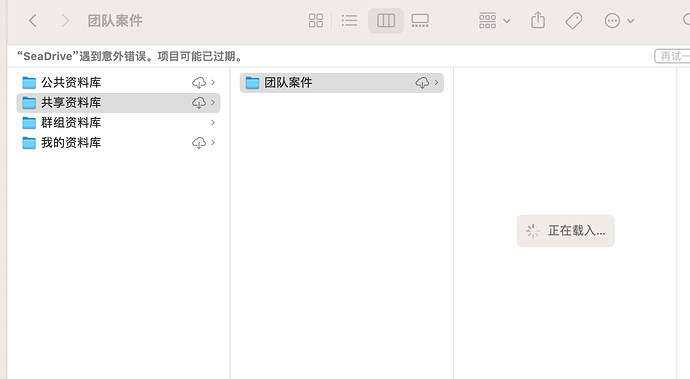Switch to icon grid view

click(x=316, y=20)
